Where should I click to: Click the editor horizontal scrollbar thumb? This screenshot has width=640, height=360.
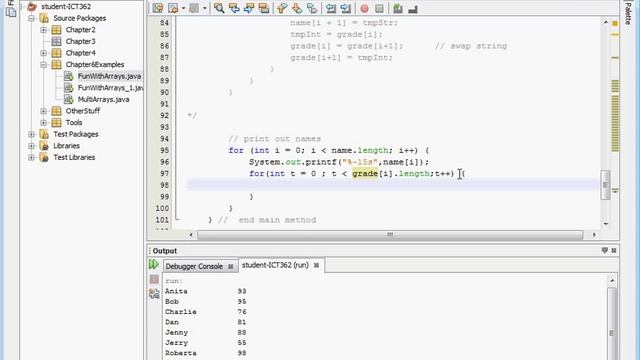pyautogui.click(x=390, y=235)
